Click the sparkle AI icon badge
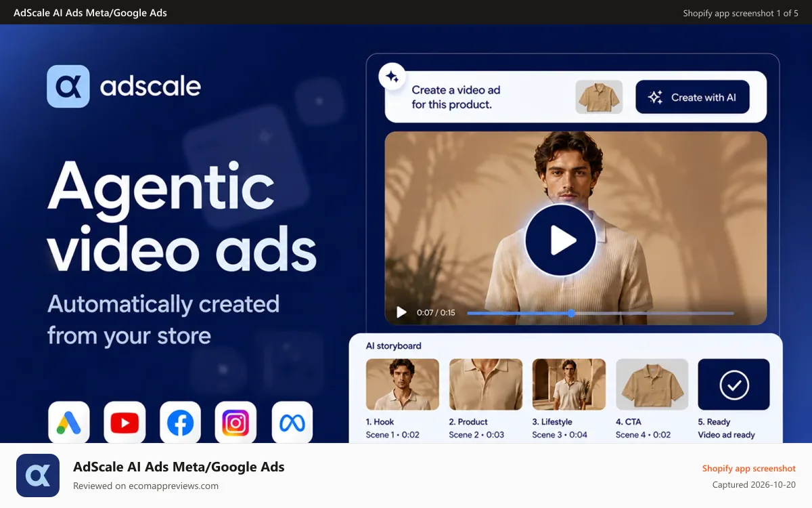The image size is (812, 508). 392,77
